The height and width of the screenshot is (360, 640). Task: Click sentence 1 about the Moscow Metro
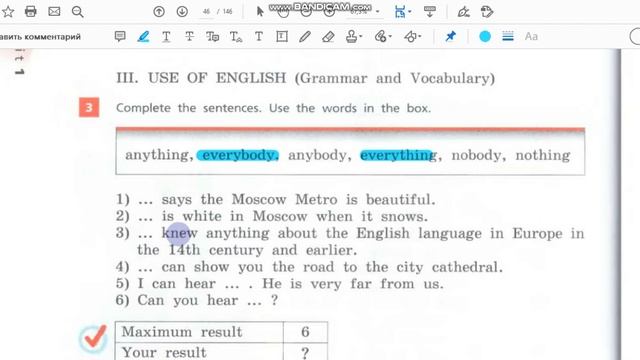(x=276, y=200)
